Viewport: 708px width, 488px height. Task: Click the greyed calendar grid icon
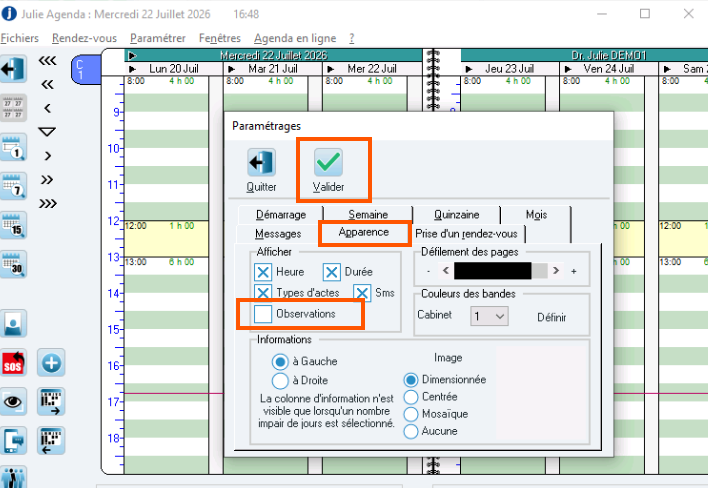[x=13, y=108]
